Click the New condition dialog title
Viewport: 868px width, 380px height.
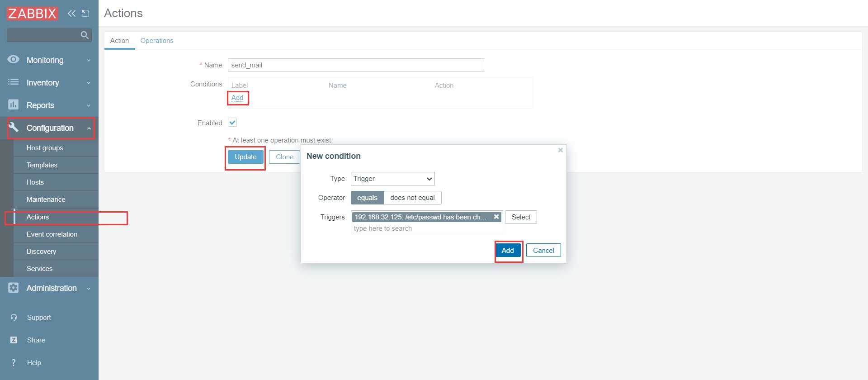click(334, 156)
